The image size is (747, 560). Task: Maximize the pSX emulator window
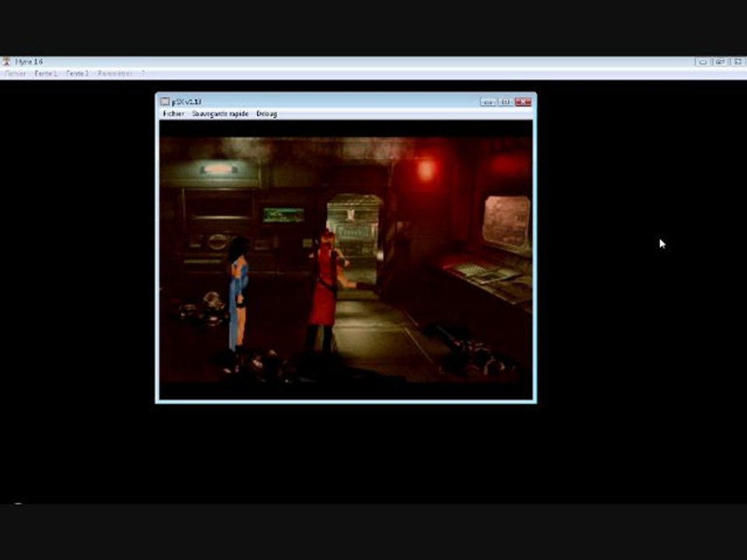pyautogui.click(x=506, y=102)
